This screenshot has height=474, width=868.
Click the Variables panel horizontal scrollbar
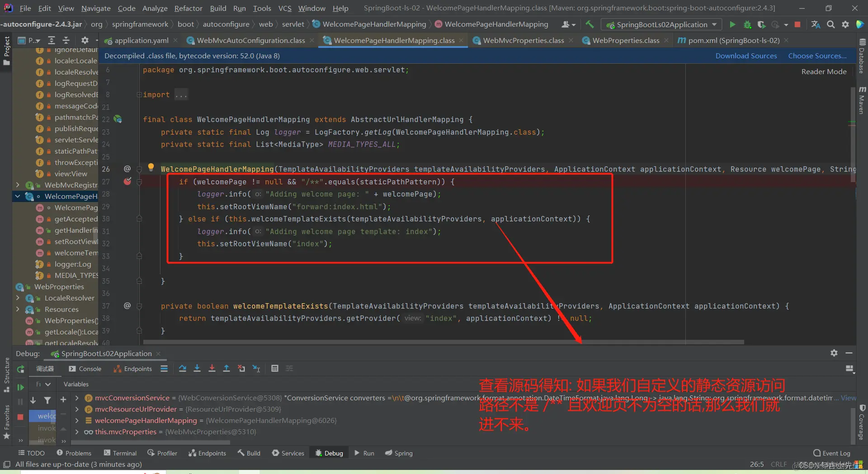click(x=151, y=442)
